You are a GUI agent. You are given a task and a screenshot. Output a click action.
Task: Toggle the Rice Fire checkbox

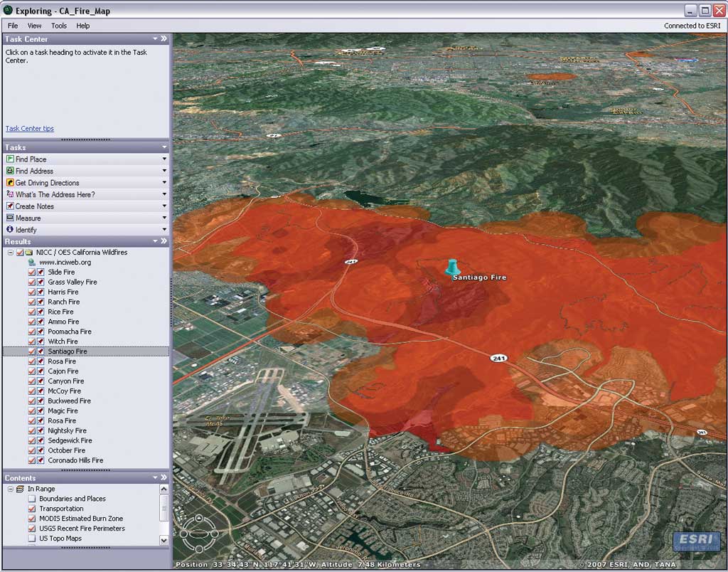click(x=31, y=312)
